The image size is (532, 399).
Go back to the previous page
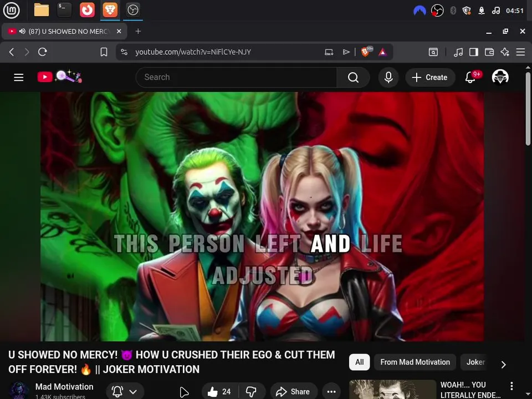coord(12,52)
